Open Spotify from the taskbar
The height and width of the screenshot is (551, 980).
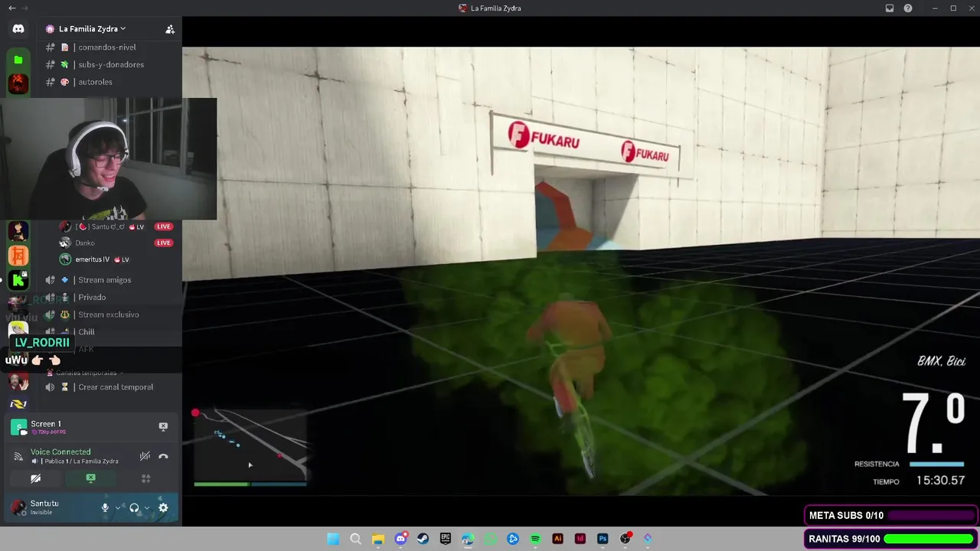(535, 539)
